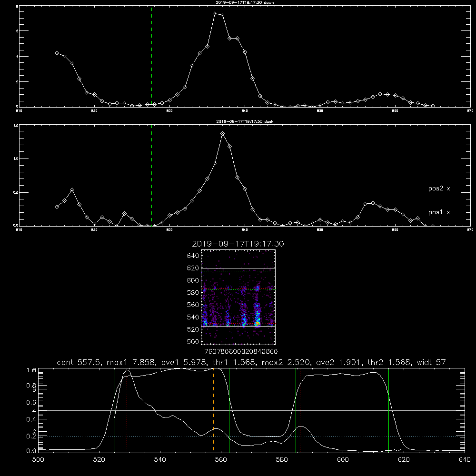Image resolution: width=476 pixels, height=476 pixels.
Task: Select the 'max1 7.858' value
Action: 131,362
